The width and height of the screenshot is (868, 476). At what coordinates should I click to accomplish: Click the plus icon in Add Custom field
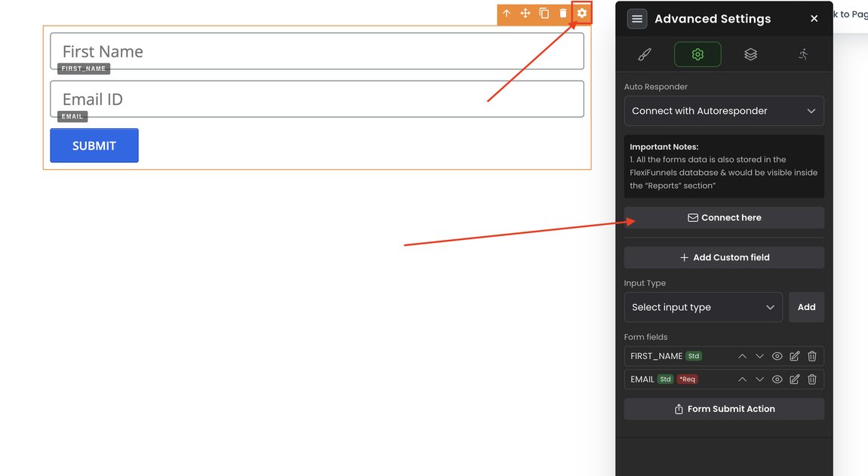pos(685,258)
